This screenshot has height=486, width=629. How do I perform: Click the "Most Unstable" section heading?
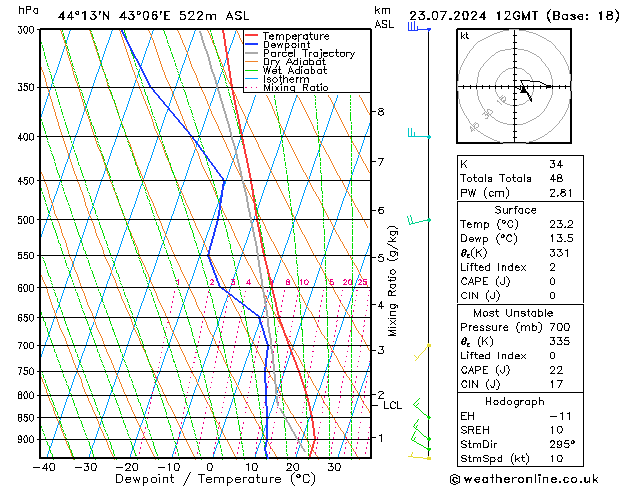tap(513, 313)
